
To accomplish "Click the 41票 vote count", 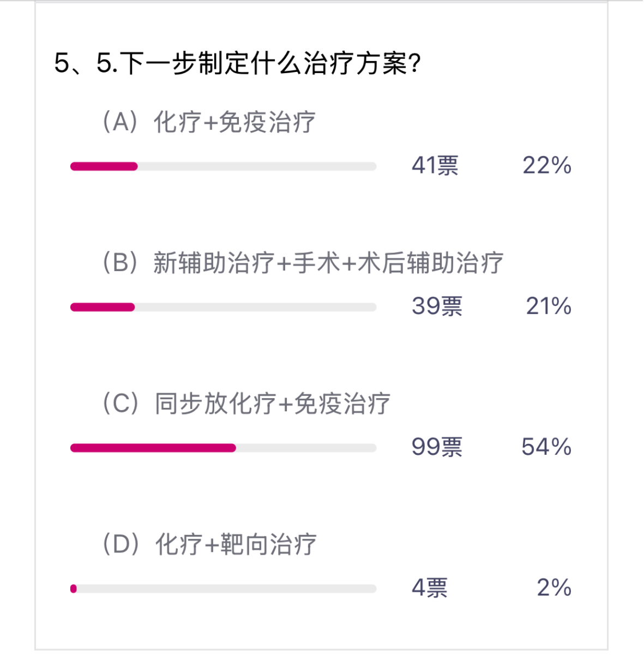I will (x=435, y=165).
